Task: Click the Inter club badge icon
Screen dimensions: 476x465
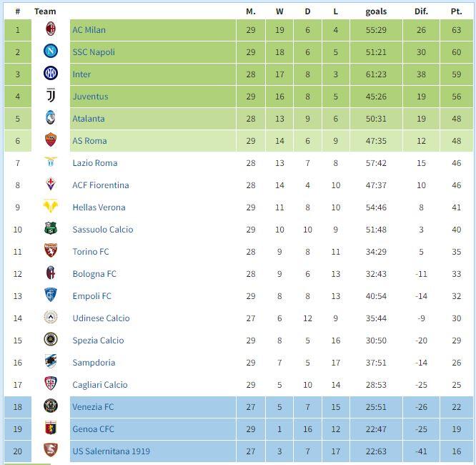Action: point(51,74)
